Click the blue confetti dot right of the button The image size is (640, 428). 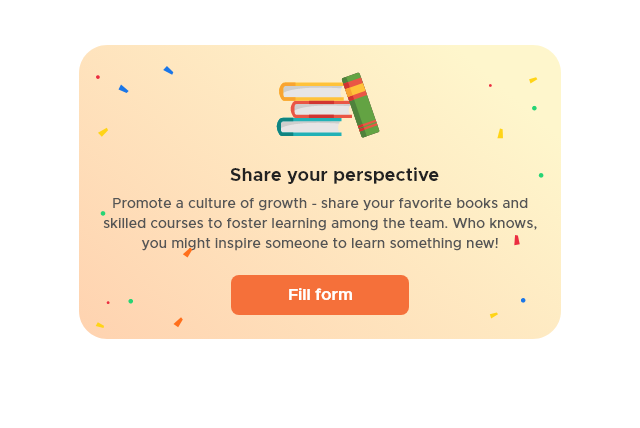[x=523, y=300]
